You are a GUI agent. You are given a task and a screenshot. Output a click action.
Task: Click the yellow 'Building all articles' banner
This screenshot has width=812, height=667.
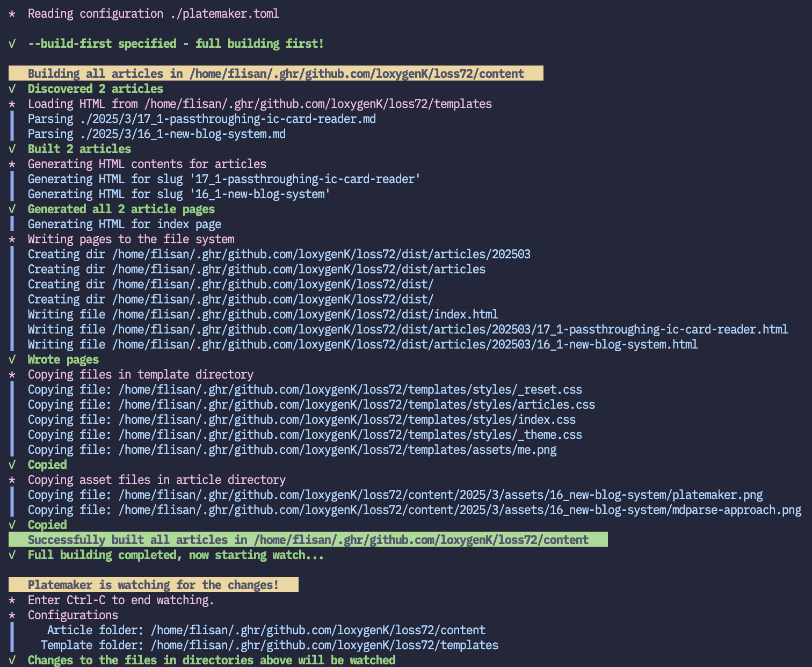click(x=275, y=74)
